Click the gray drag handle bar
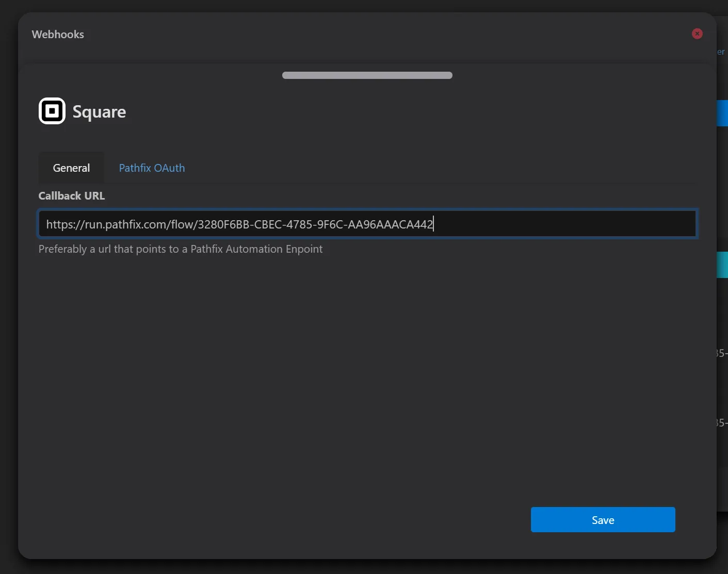728x574 pixels. point(367,75)
